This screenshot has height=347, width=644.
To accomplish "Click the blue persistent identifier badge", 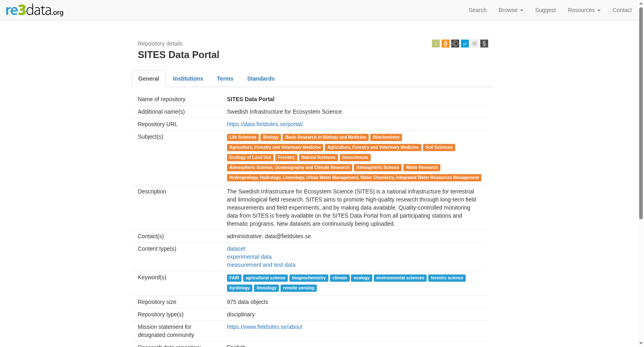I will point(465,44).
